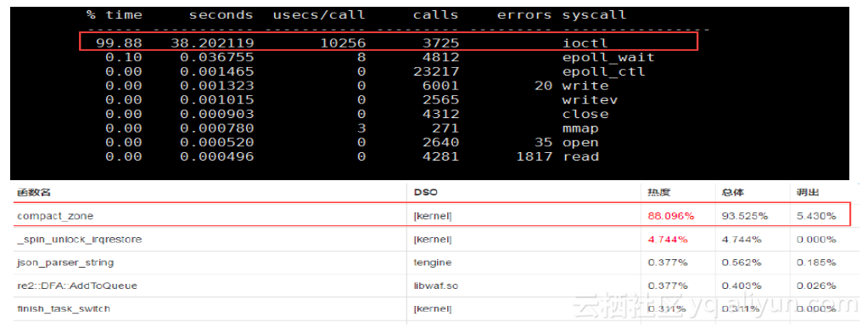Click the json_parser_string function name

(66, 262)
